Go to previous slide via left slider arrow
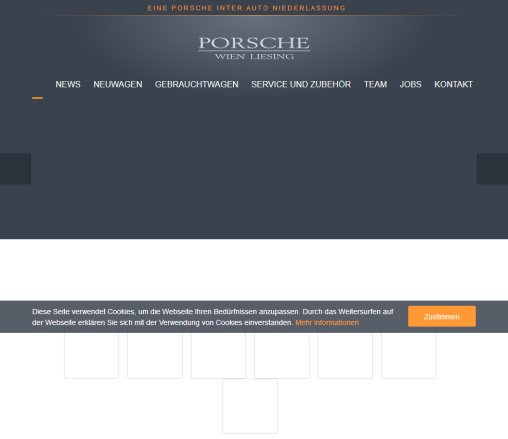This screenshot has width=508, height=439. coord(15,169)
